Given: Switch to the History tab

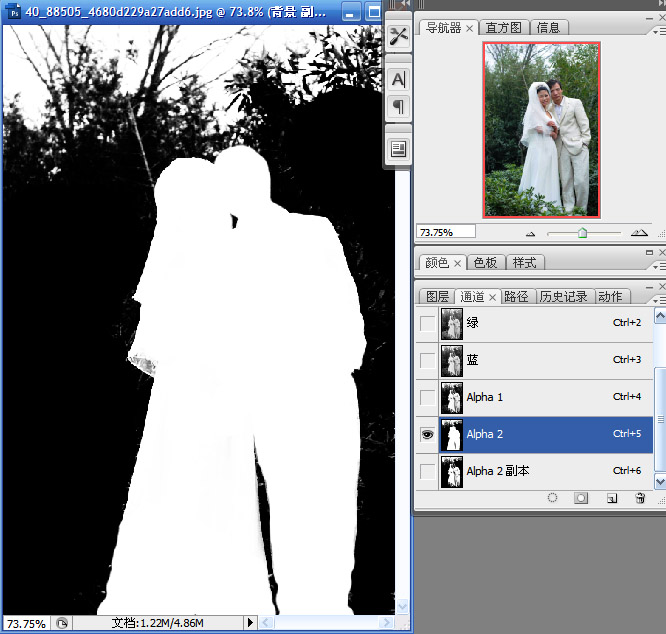Looking at the screenshot, I should coord(563,296).
